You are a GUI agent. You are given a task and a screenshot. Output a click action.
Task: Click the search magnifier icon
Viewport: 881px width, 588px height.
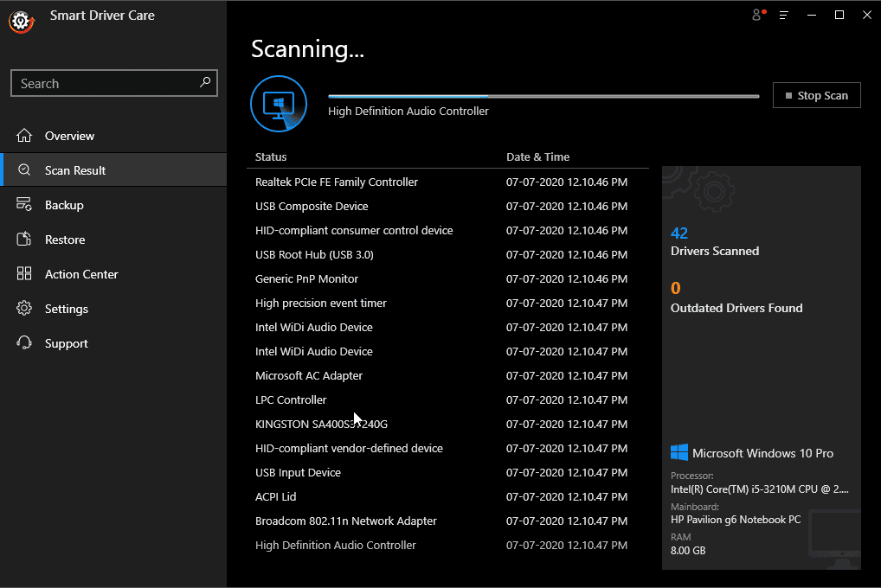point(205,82)
